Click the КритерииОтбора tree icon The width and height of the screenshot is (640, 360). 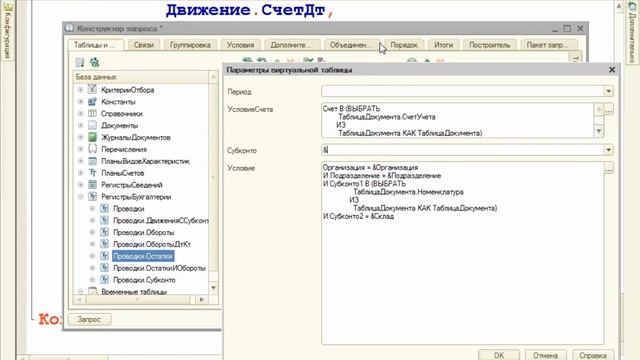92,89
